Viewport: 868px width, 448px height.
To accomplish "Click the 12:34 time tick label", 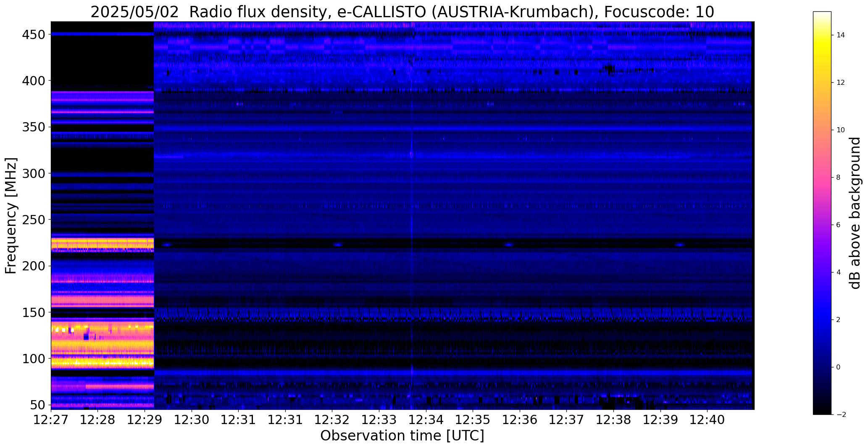I will [426, 419].
